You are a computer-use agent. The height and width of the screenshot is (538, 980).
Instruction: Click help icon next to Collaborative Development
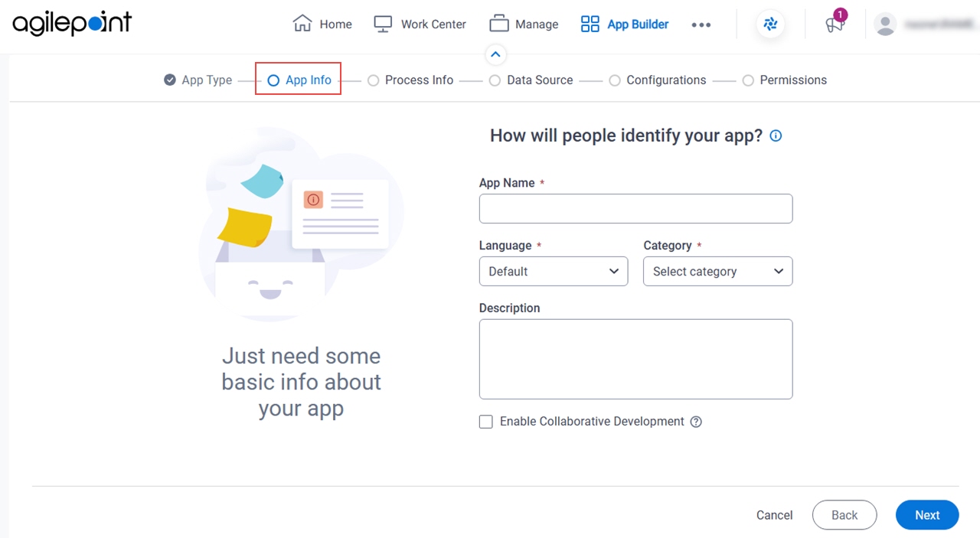696,422
